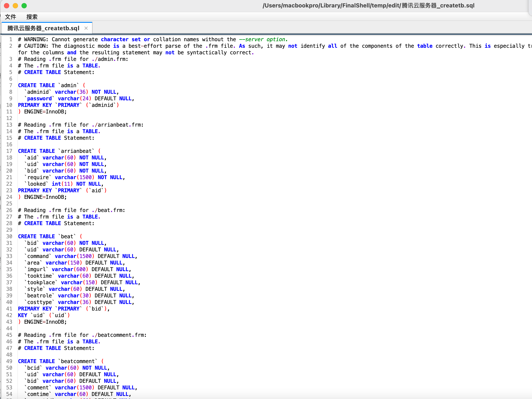The height and width of the screenshot is (399, 532).
Task: Click line number 17 in the gutter
Action: click(9, 151)
